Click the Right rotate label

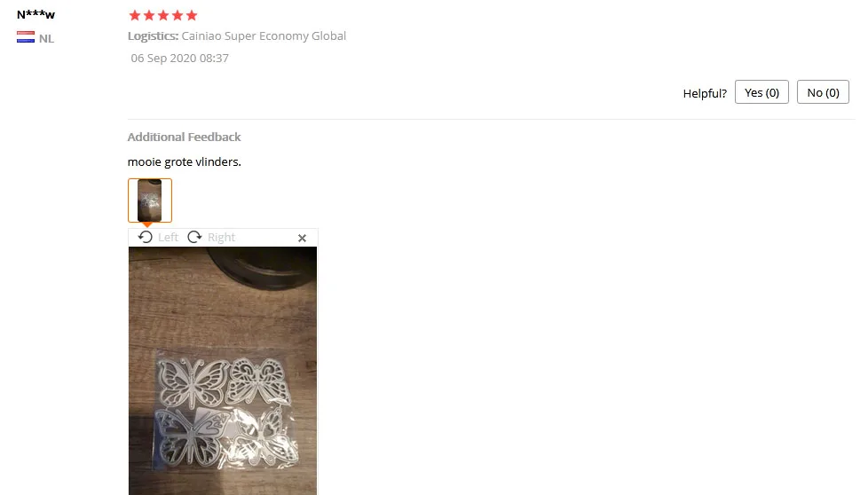pyautogui.click(x=221, y=237)
